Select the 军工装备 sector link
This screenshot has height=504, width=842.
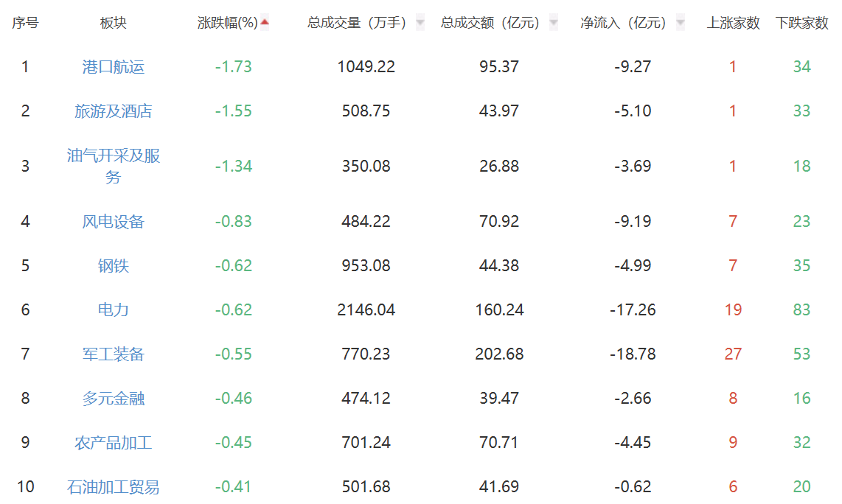point(114,354)
